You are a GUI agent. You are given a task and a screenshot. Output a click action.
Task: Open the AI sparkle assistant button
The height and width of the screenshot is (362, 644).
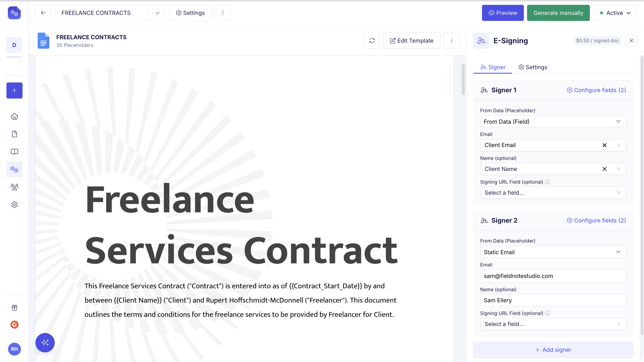point(45,342)
